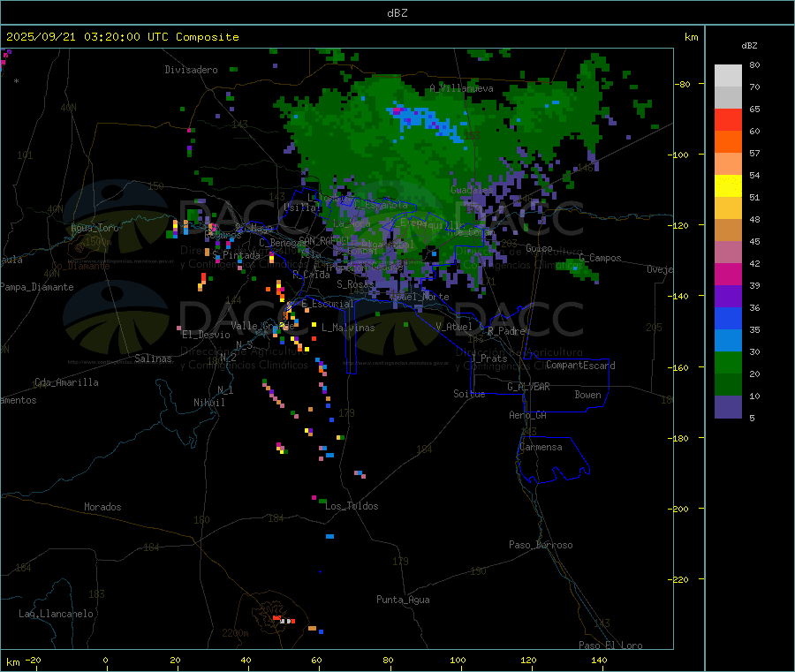Click the Paso_El_Loro label

pyautogui.click(x=610, y=646)
